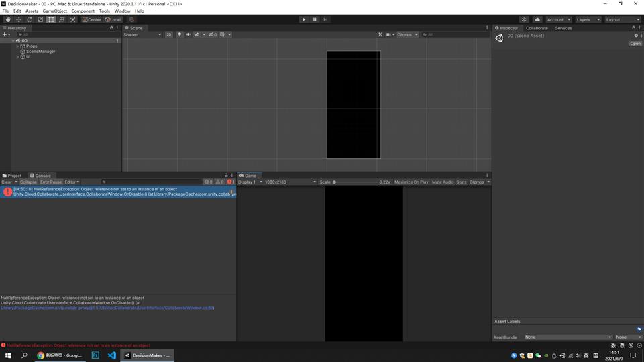Toggle Collapse in the Console

coord(28,182)
